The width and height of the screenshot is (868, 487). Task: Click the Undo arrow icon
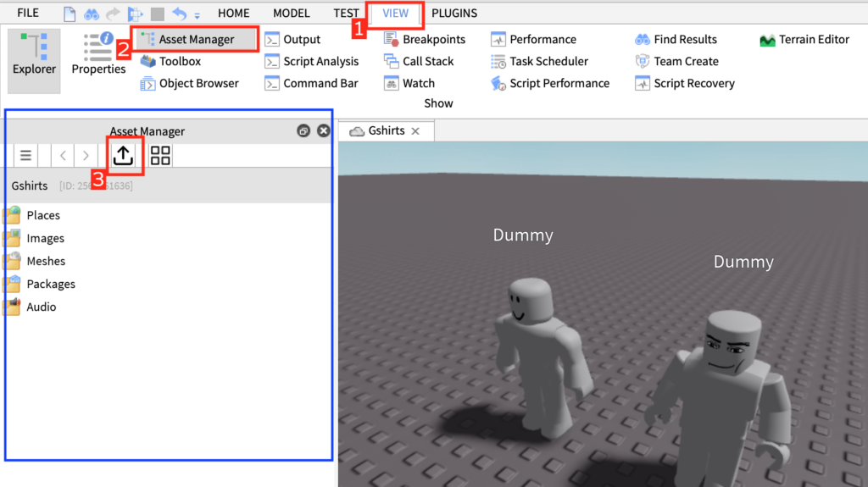coord(180,14)
